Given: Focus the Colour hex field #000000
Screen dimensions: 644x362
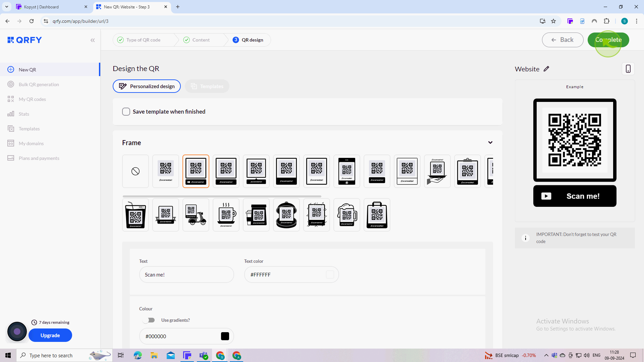Looking at the screenshot, I should tap(186, 336).
